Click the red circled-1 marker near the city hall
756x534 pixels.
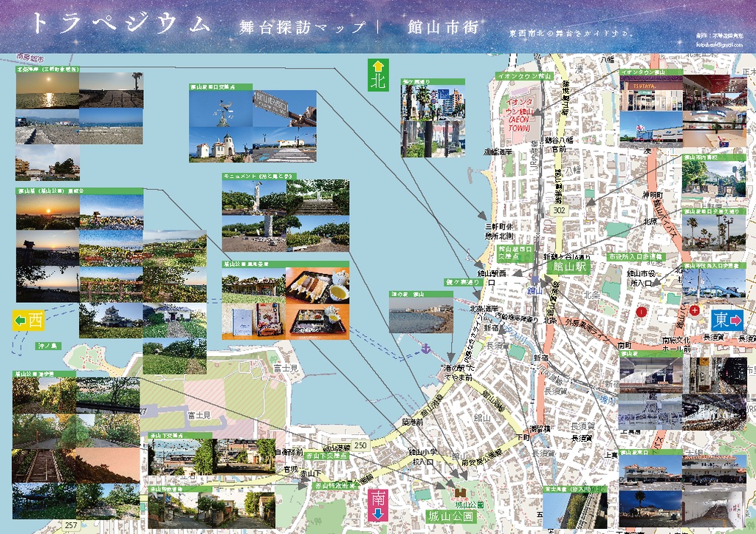click(x=641, y=312)
